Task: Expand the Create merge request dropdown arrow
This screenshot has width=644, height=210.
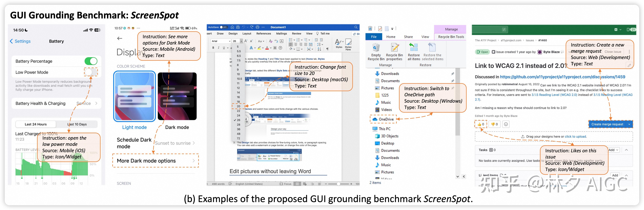Action: pos(629,124)
